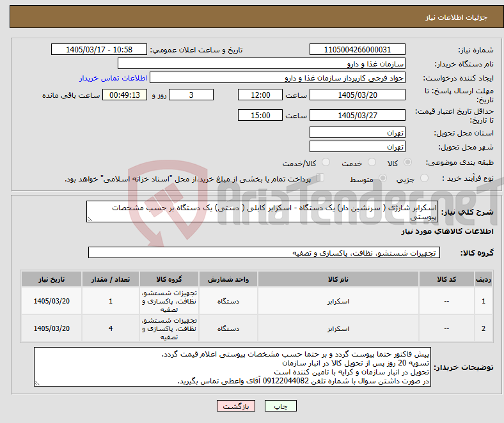Select the خدمت radio button
This screenshot has width=504, height=423.
coord(372,162)
